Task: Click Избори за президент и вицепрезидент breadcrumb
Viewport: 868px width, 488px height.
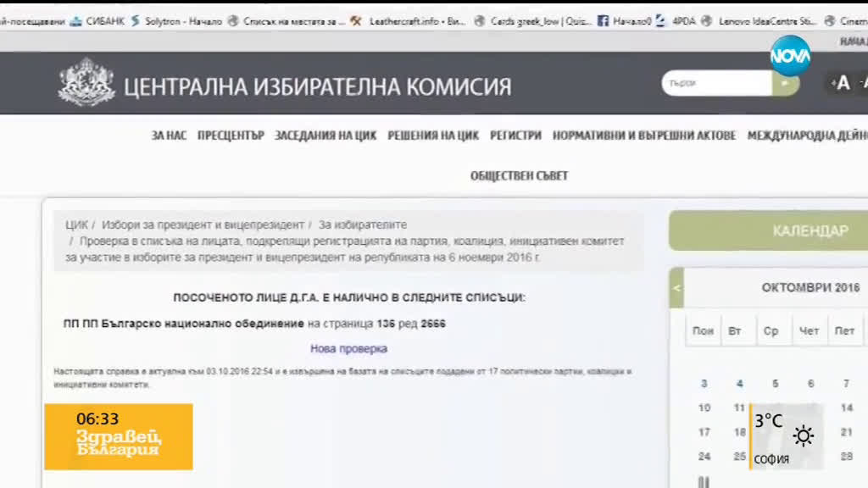Action: click(203, 225)
